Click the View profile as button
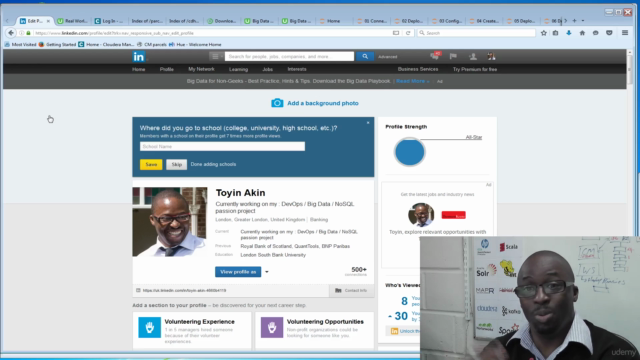640x360 pixels. pos(238,272)
